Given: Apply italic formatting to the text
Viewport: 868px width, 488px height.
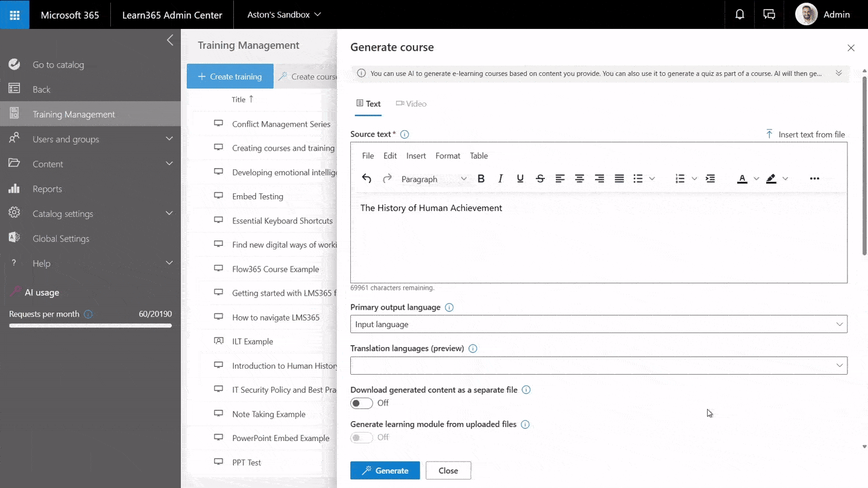Looking at the screenshot, I should click(500, 178).
